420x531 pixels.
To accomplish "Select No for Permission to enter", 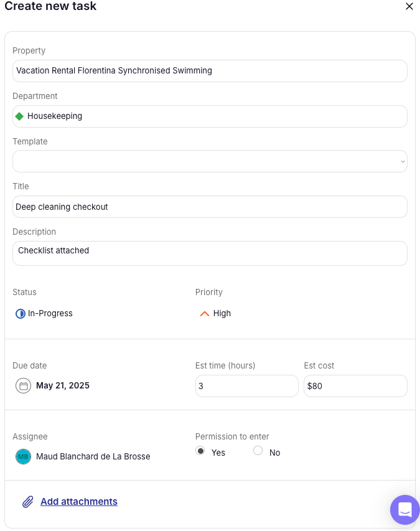I will pyautogui.click(x=258, y=451).
